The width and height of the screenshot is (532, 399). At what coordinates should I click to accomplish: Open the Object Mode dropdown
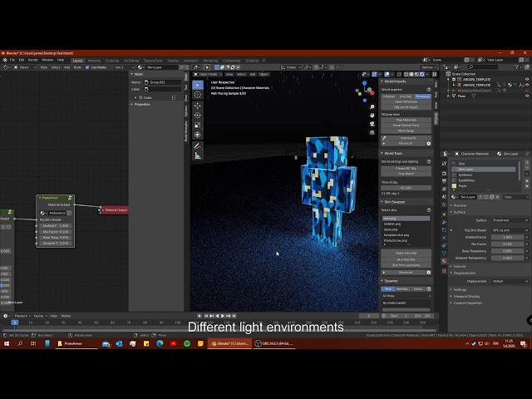coord(208,74)
